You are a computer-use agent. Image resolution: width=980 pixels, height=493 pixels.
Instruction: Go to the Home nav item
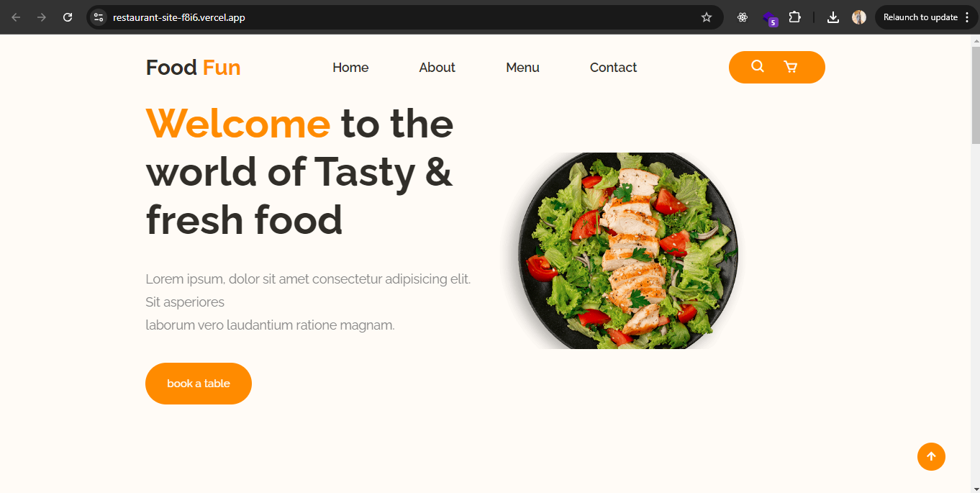(350, 68)
